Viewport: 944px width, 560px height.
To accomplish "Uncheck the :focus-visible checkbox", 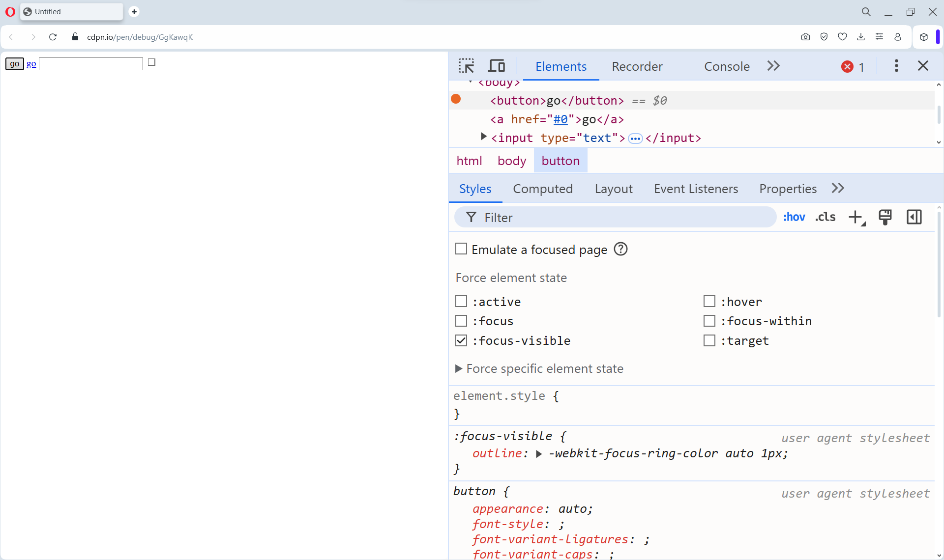I will pos(461,340).
